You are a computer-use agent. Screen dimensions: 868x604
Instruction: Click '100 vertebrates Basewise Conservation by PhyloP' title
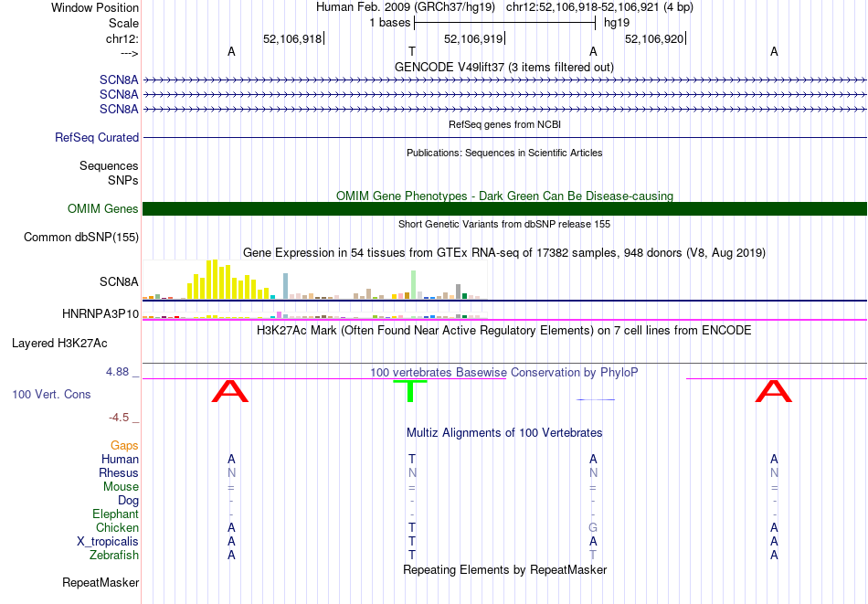pos(504,373)
